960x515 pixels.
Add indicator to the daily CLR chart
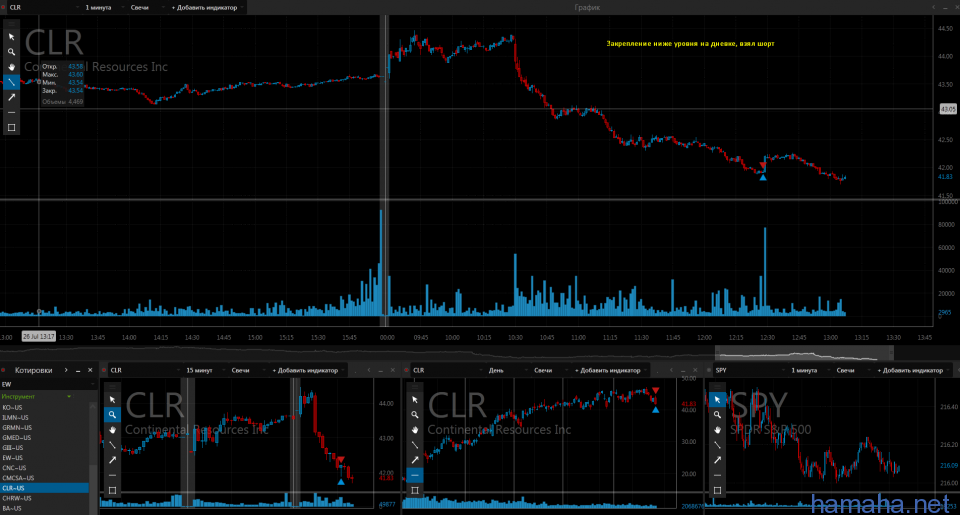tap(610, 370)
